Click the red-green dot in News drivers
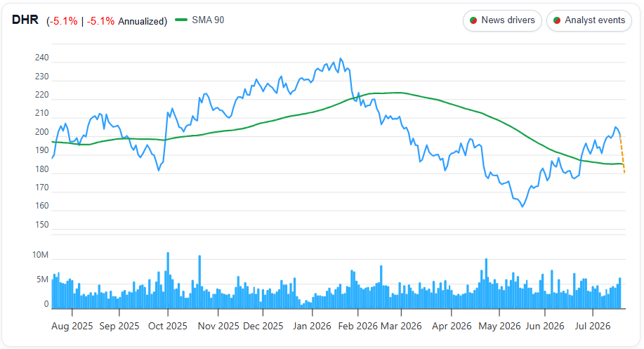Image resolution: width=644 pixels, height=349 pixels. 473,20
